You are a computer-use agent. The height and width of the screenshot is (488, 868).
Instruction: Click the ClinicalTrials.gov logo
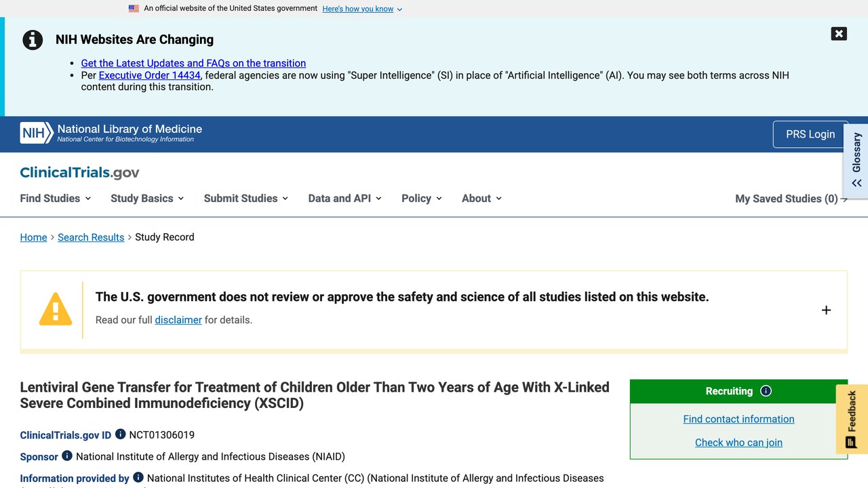click(x=79, y=172)
